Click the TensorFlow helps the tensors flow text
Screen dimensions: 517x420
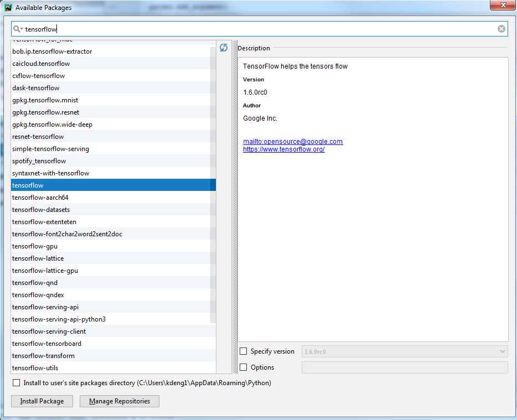pos(296,66)
